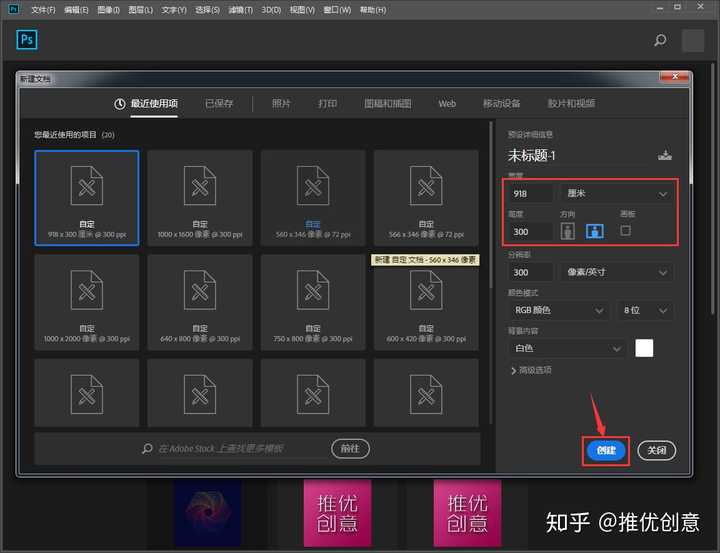
Task: Open the right 推优创意 pink thumbnail behind dialog
Action: (467, 513)
